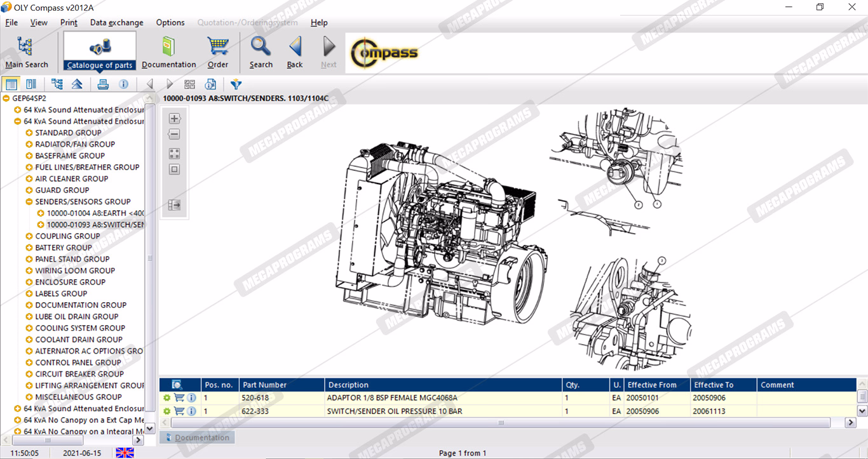868x459 pixels.
Task: Click the zoom out minus button on diagram
Action: point(174,135)
